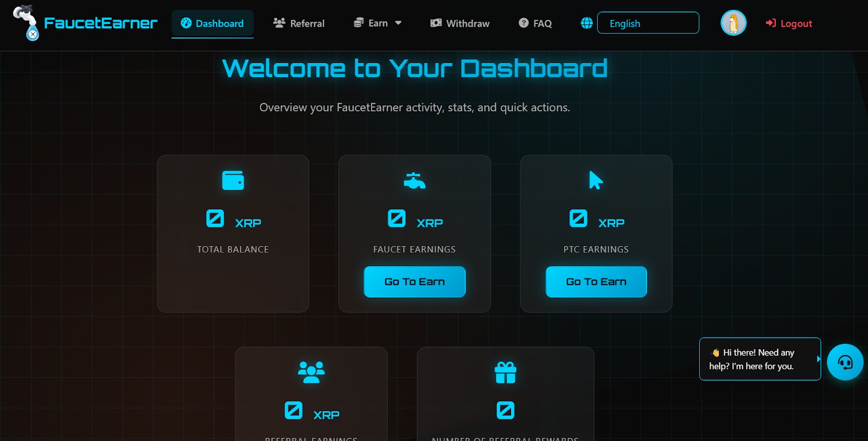The width and height of the screenshot is (868, 441).
Task: Click the FaucetEarner faucet logo icon
Action: [x=25, y=23]
